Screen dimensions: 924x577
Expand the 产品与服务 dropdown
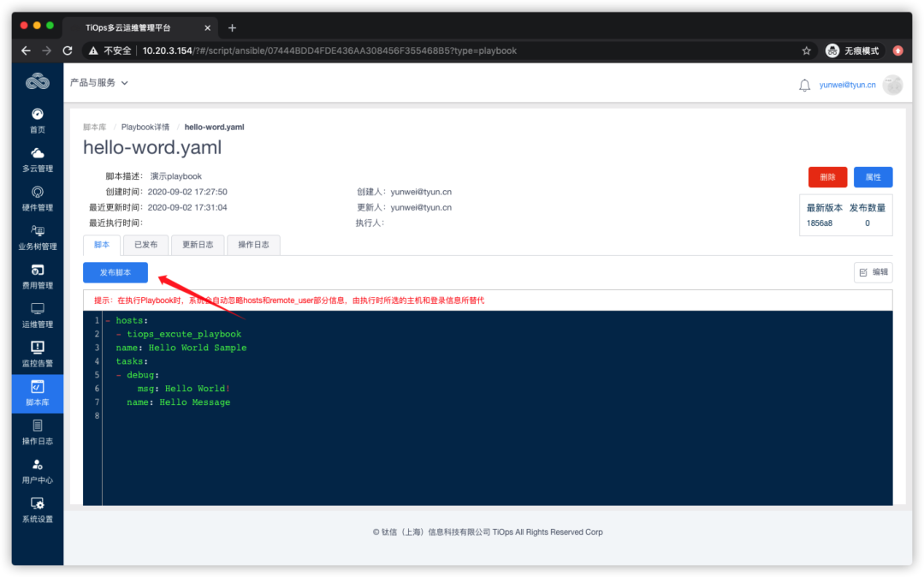point(97,82)
